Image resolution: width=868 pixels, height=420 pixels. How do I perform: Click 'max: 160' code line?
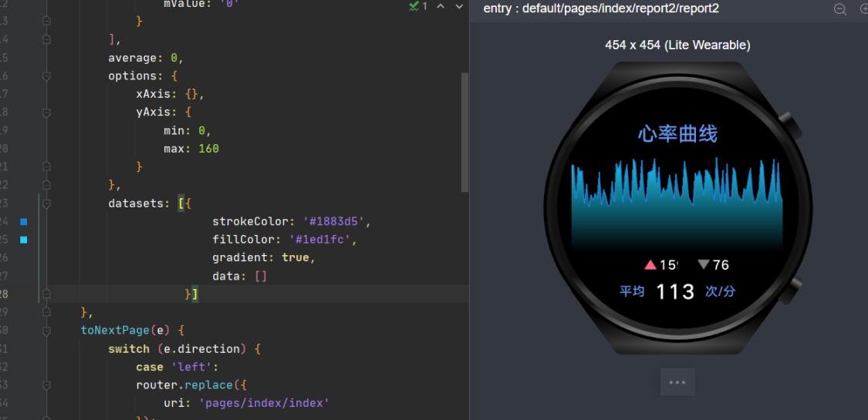point(191,149)
